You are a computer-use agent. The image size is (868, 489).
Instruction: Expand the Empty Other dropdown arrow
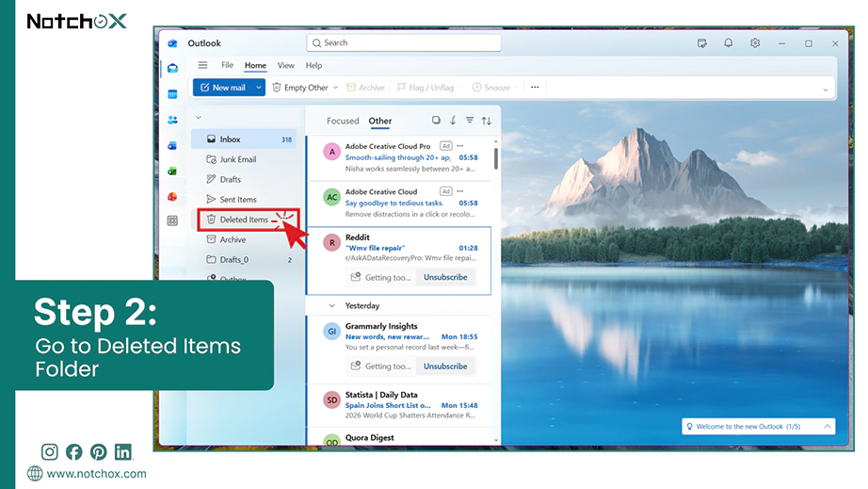pos(335,88)
